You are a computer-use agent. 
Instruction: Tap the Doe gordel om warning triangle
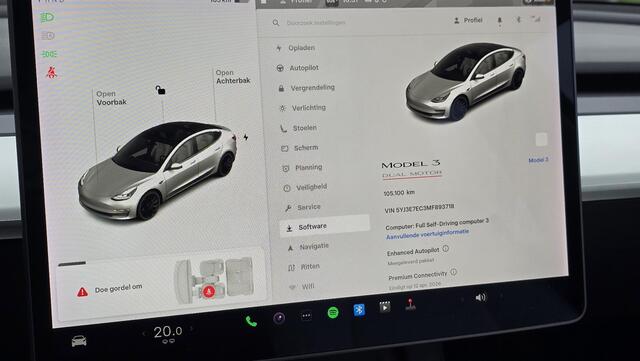coord(82,292)
